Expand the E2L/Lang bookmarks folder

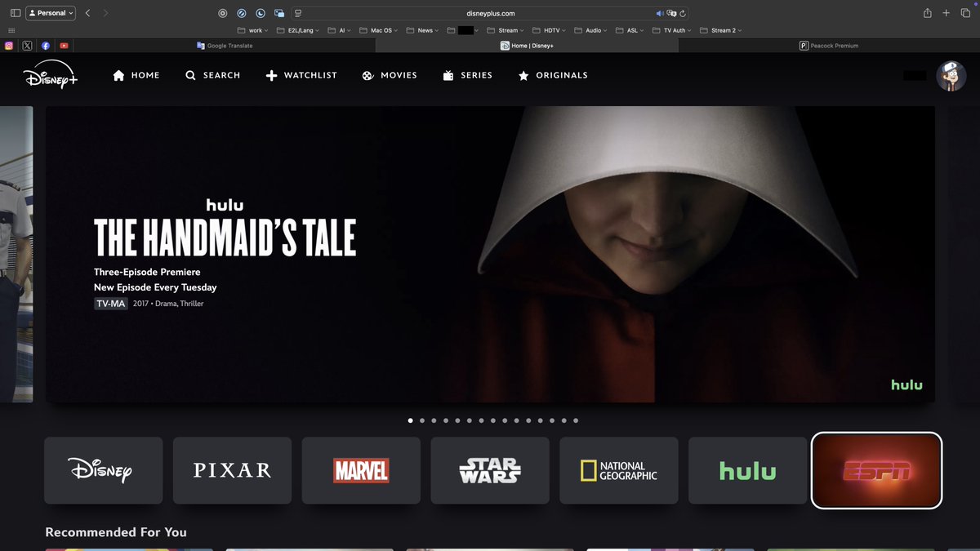[297, 30]
